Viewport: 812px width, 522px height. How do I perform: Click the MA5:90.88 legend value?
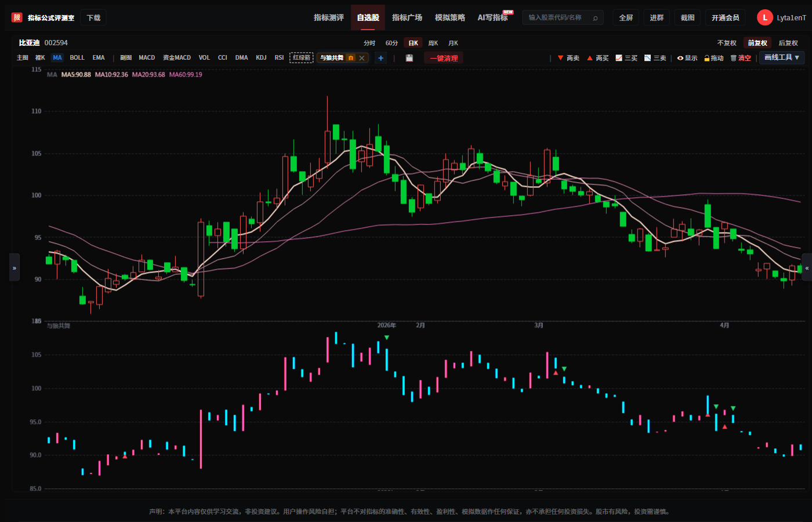tap(76, 75)
